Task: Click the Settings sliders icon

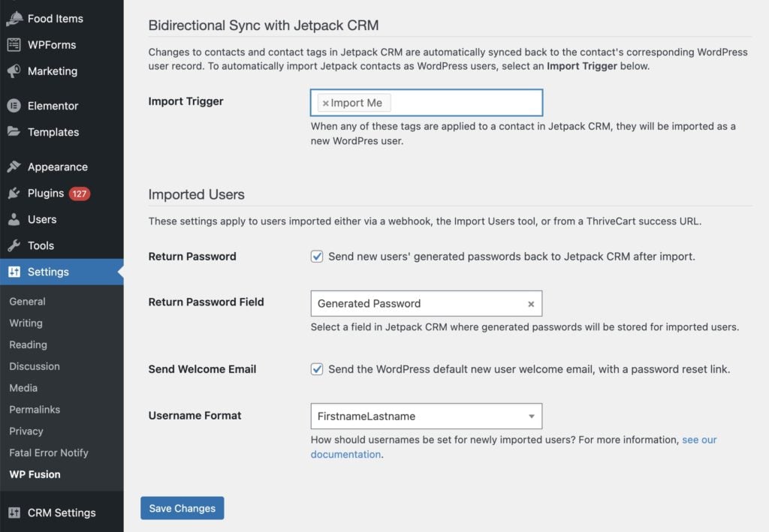Action: 14,272
